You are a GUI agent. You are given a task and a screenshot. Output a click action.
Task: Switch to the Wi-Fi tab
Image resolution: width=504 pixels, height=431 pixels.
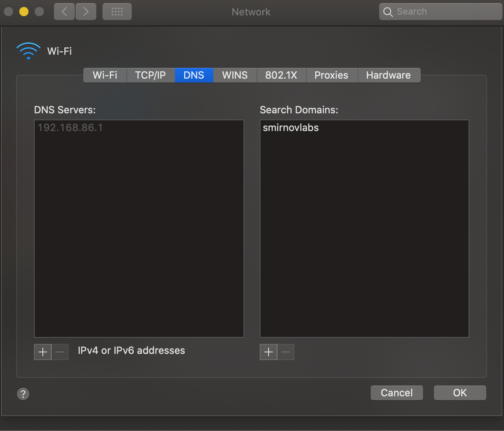pyautogui.click(x=105, y=75)
